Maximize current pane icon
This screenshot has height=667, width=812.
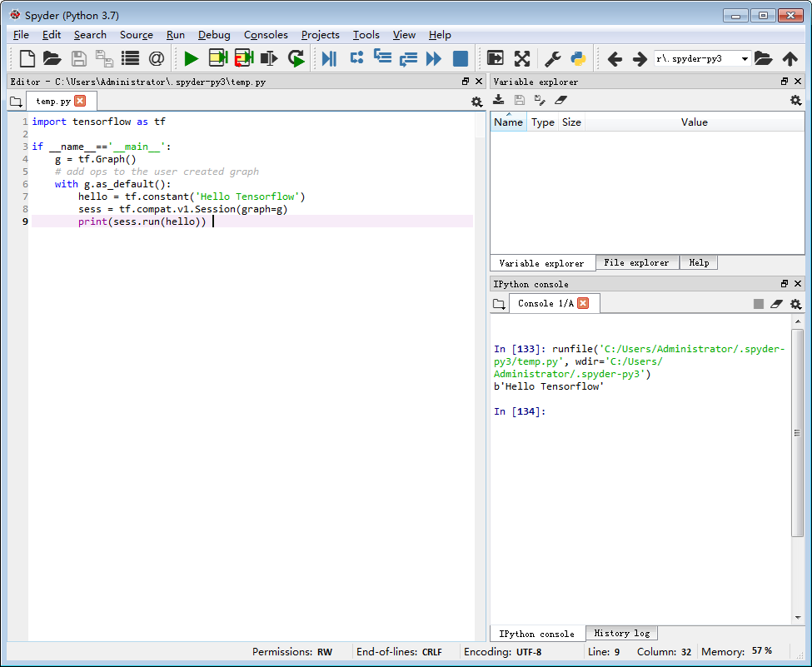coord(496,58)
